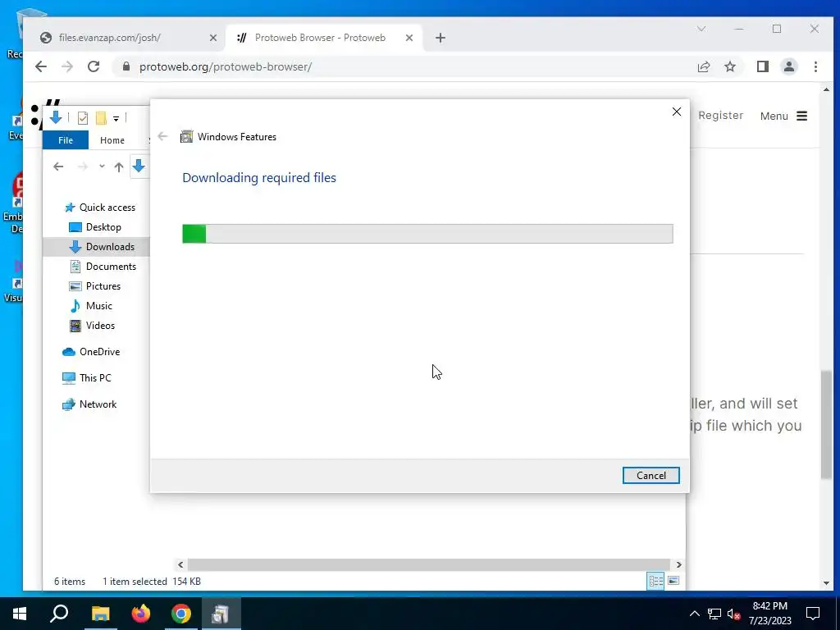Click the Windows Features taskbar icon
The width and height of the screenshot is (840, 630).
(x=221, y=614)
